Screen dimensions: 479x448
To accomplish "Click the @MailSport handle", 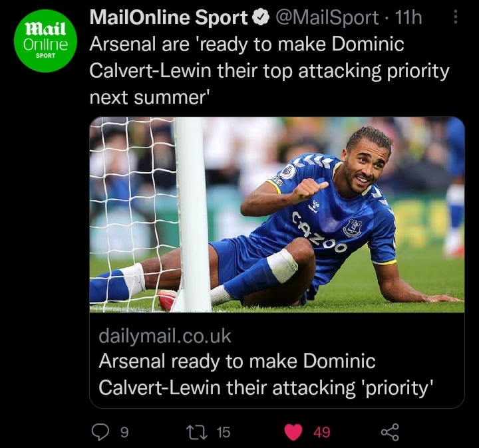I will 327,18.
